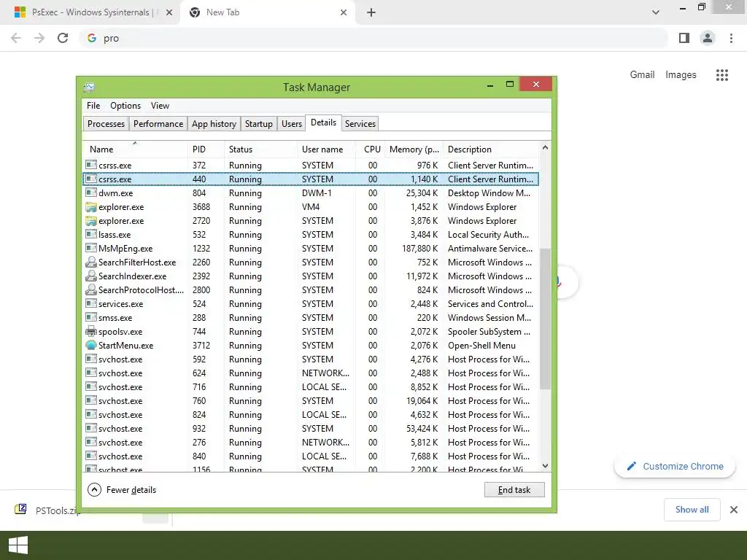
Task: Click 'DWM-1' user name cell
Action: [x=317, y=192]
